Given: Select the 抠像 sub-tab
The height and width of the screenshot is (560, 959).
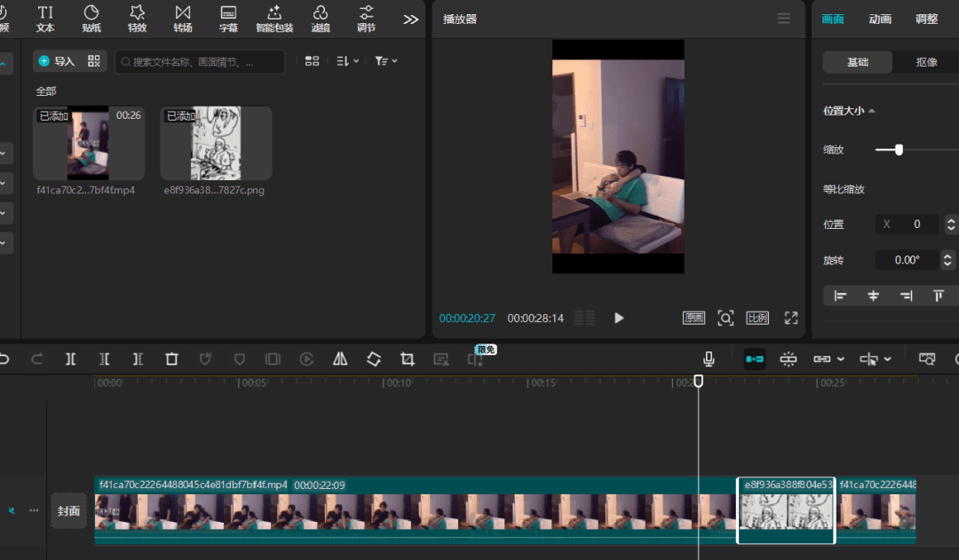Looking at the screenshot, I should tap(926, 62).
